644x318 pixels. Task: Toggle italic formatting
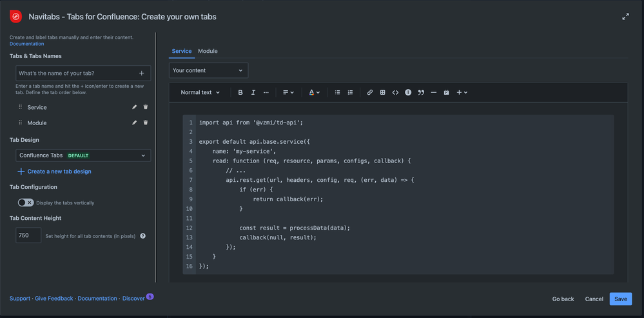253,92
